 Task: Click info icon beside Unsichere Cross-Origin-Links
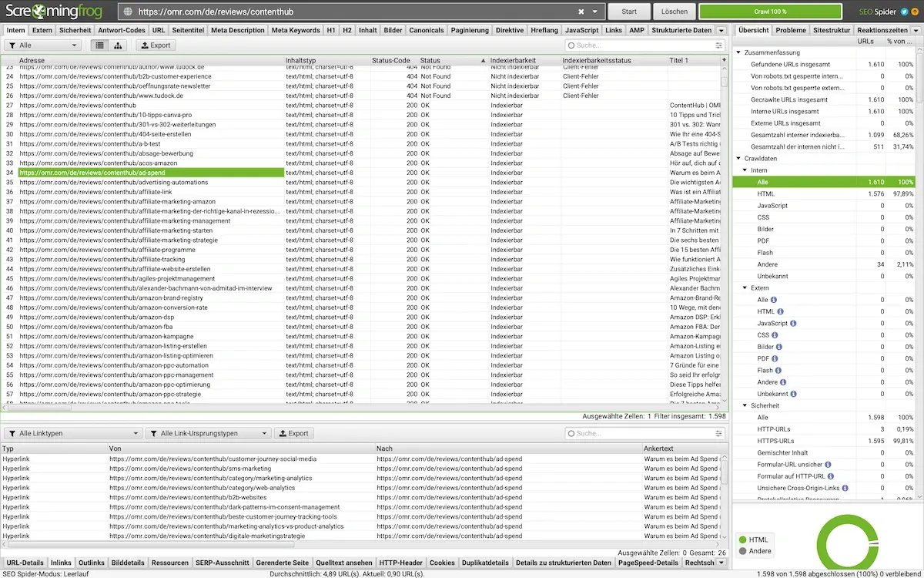tap(845, 488)
